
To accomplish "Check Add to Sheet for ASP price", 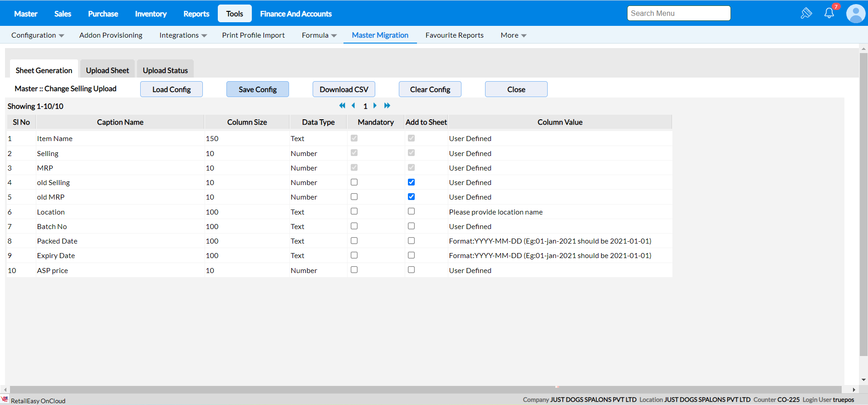I will 411,270.
